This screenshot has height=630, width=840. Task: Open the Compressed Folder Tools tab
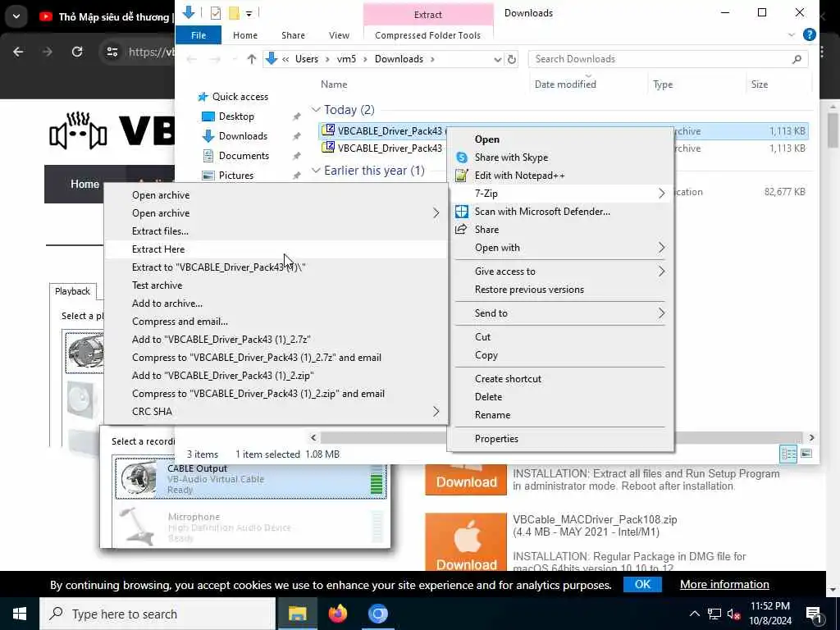click(x=427, y=35)
